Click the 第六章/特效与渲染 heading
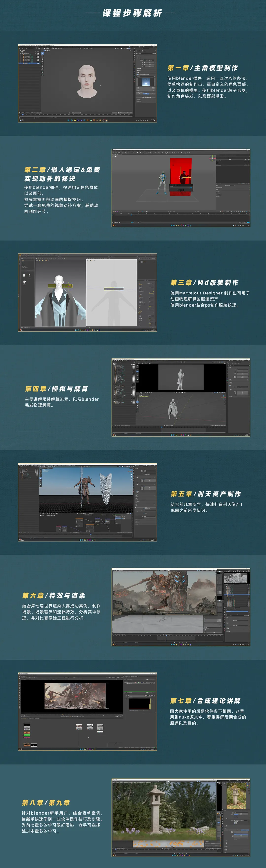The height and width of the screenshot is (868, 266). click(54, 595)
